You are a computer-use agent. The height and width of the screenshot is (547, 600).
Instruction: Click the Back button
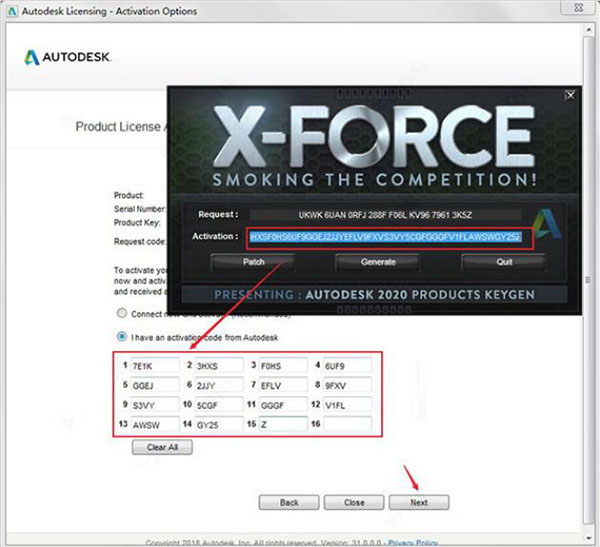click(289, 502)
